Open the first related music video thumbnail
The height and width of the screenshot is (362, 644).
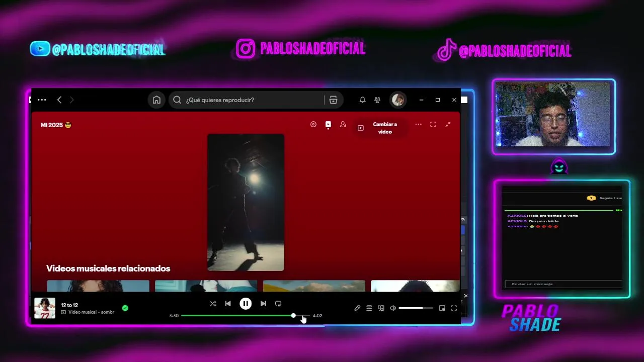tap(98, 286)
